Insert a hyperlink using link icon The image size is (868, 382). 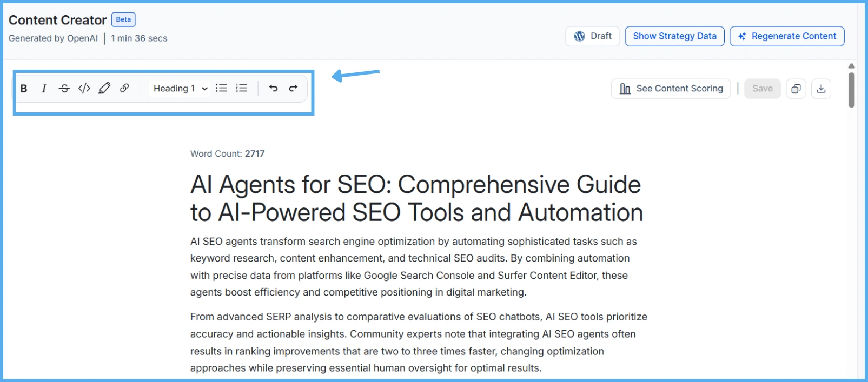pos(124,88)
